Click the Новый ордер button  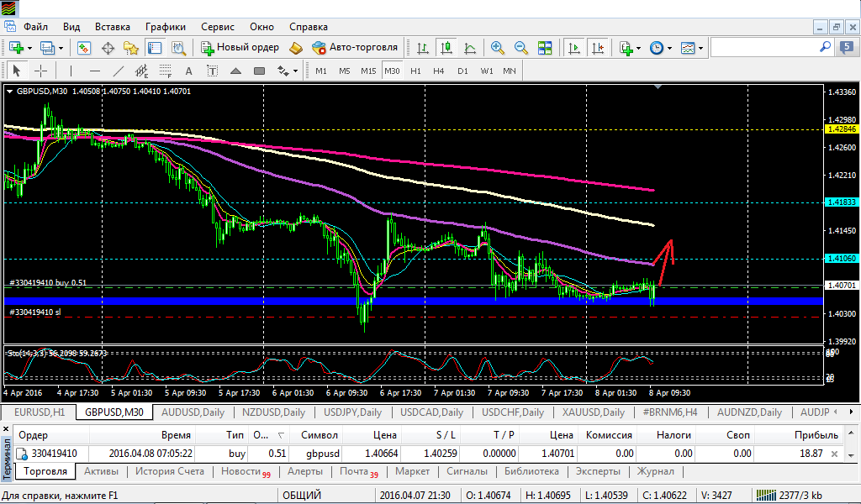coord(240,48)
